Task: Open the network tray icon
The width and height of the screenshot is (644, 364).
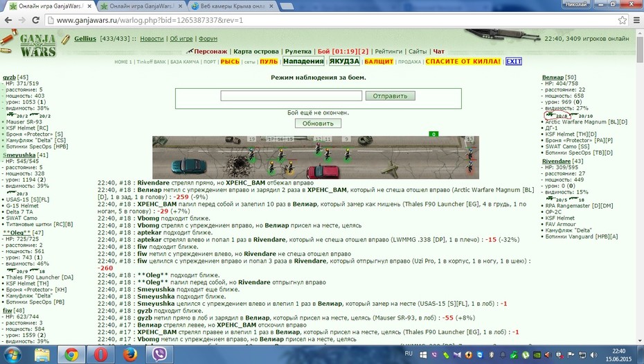Action: [582, 354]
